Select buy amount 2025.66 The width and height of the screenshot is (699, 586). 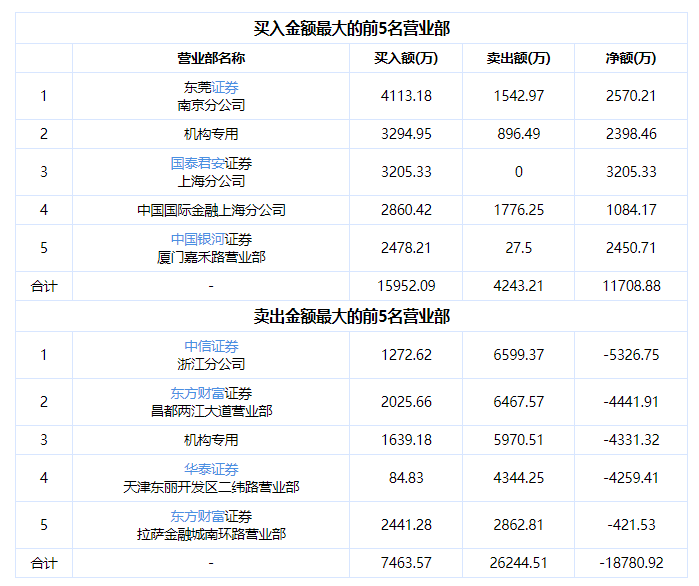pyautogui.click(x=406, y=402)
